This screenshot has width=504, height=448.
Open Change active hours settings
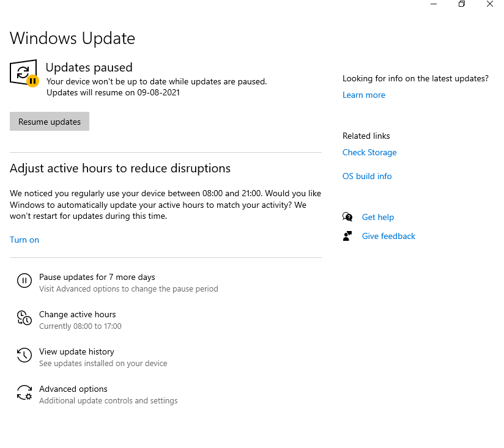(77, 314)
